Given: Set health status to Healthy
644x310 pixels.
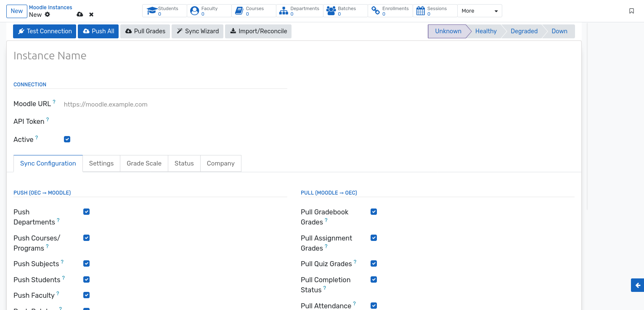Looking at the screenshot, I should pyautogui.click(x=486, y=31).
